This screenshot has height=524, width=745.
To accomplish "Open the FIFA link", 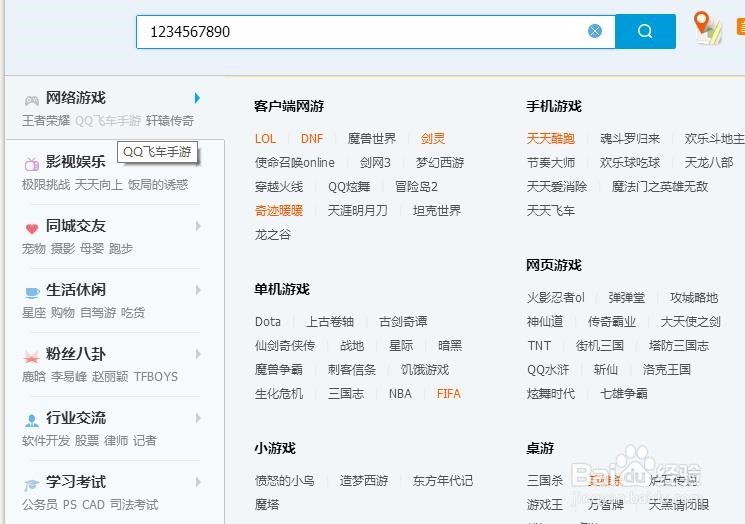I will point(449,394).
